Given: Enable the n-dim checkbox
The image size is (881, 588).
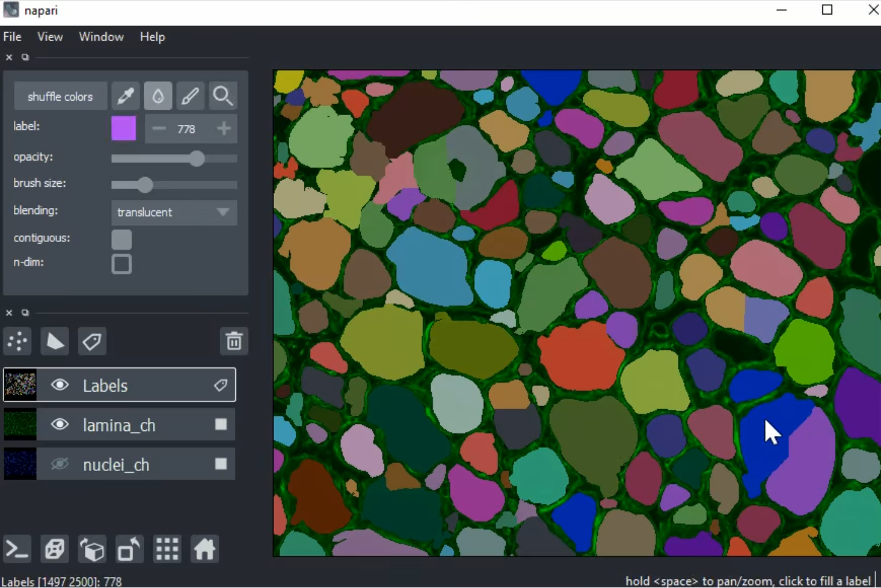Looking at the screenshot, I should point(121,264).
